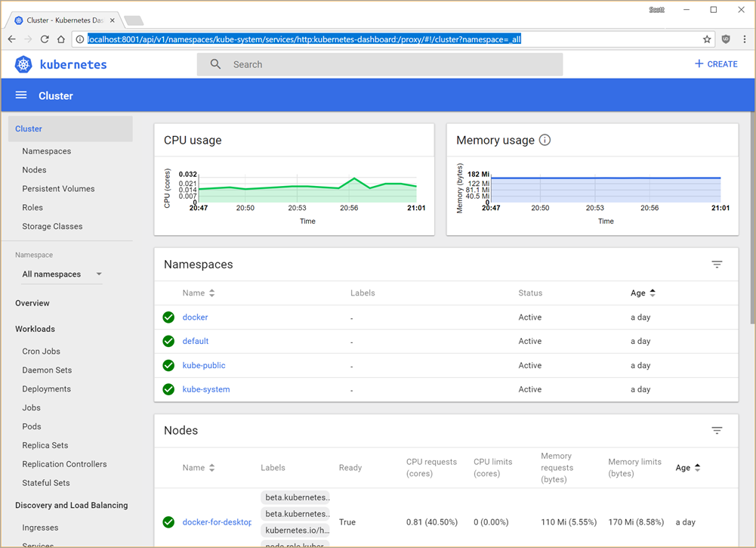The height and width of the screenshot is (548, 756).
Task: Open the default namespace link
Action: (x=196, y=341)
